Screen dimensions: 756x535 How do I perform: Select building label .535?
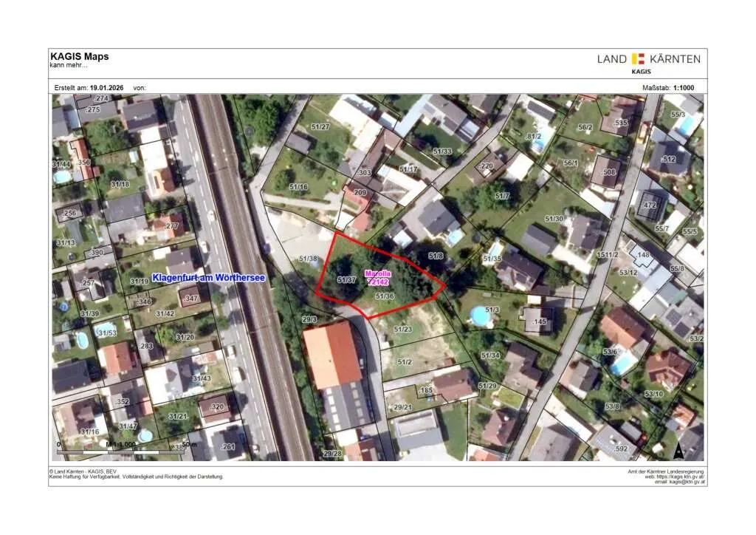pyautogui.click(x=620, y=123)
